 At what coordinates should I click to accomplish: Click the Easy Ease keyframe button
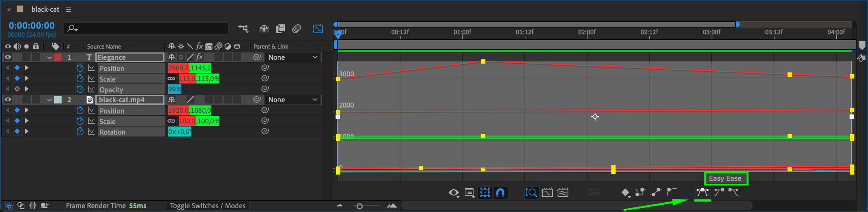[x=702, y=192]
